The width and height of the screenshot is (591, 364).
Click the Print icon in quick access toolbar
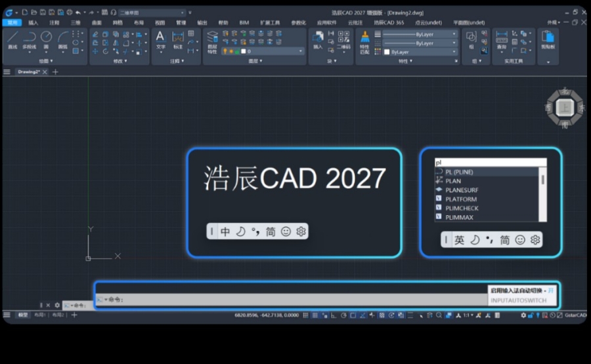point(70,12)
